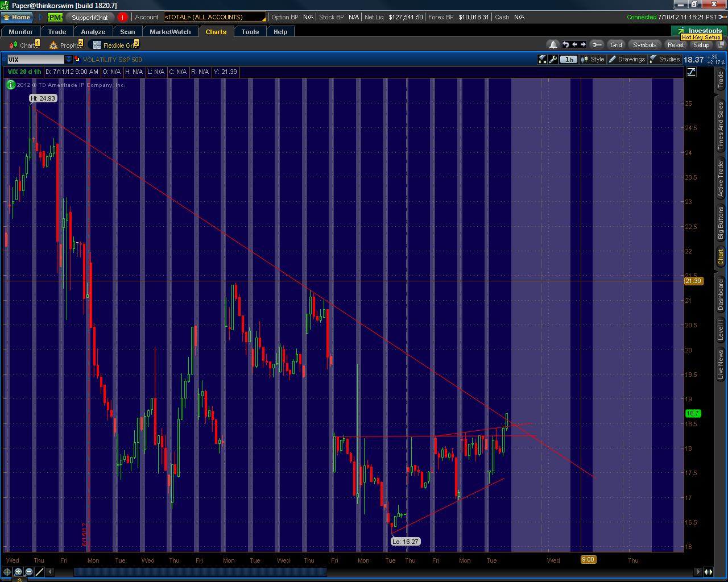Expand the VIX symbol dropdown arrow
The width and height of the screenshot is (728, 582).
pyautogui.click(x=69, y=59)
